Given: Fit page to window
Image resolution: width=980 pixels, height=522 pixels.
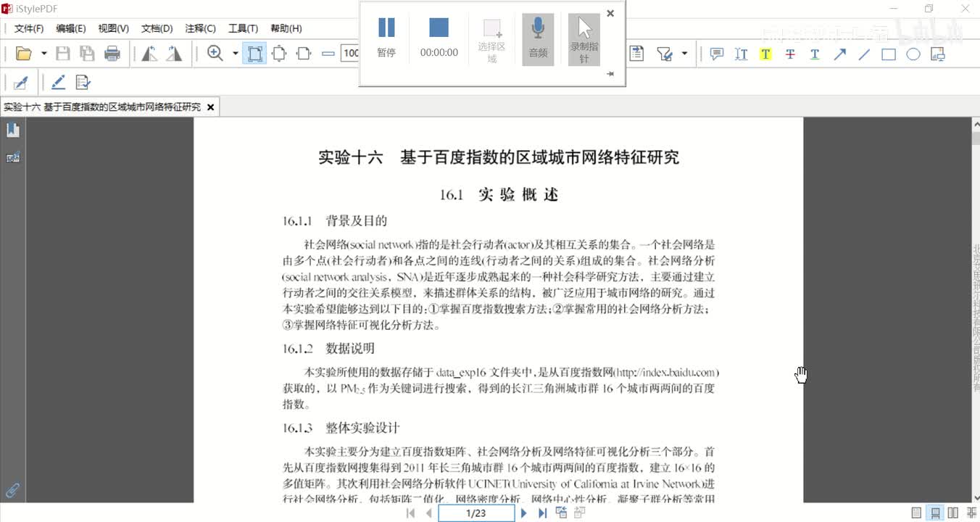Looking at the screenshot, I should click(279, 54).
